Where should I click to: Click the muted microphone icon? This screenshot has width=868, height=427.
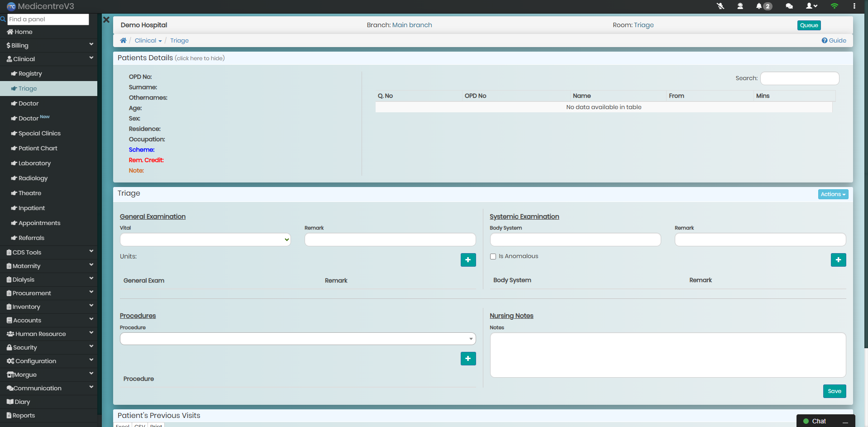pos(720,6)
